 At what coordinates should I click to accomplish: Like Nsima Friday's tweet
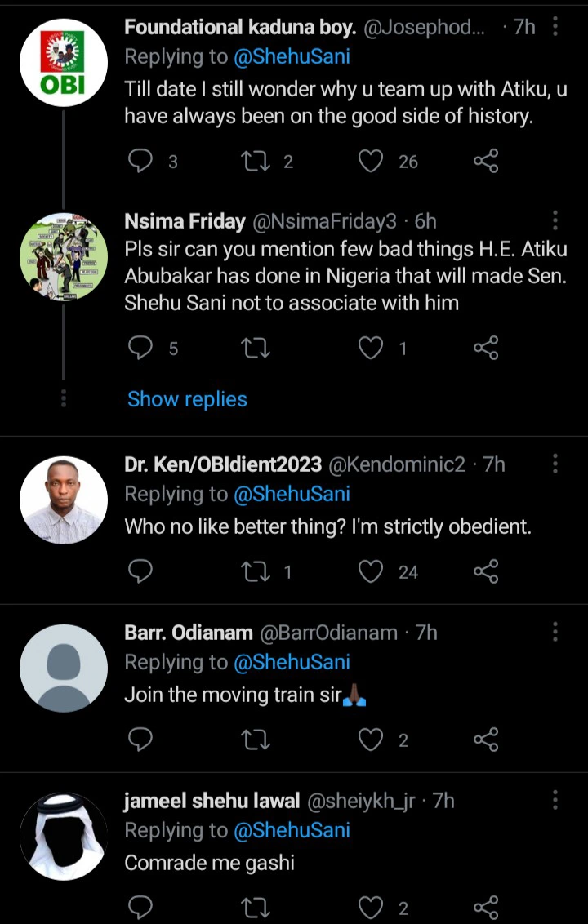pyautogui.click(x=372, y=349)
